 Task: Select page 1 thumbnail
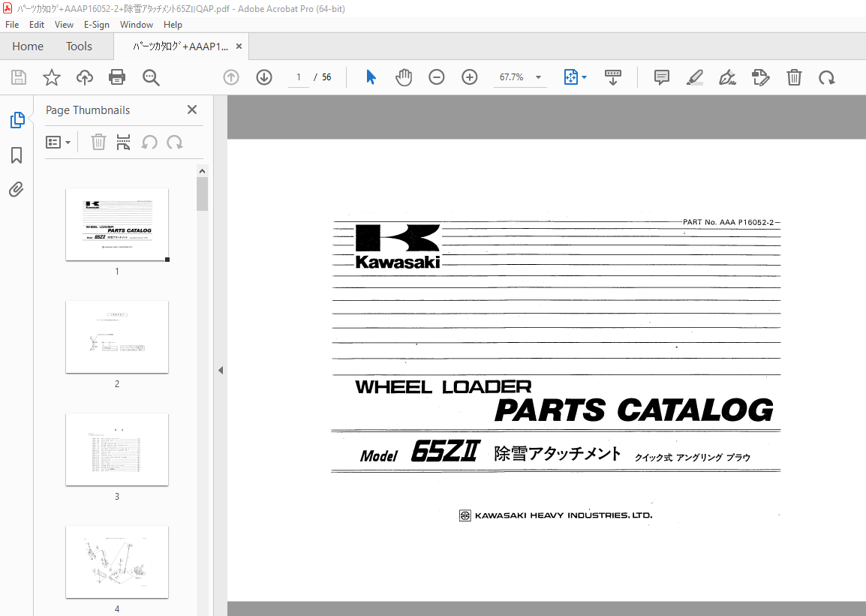pyautogui.click(x=117, y=224)
